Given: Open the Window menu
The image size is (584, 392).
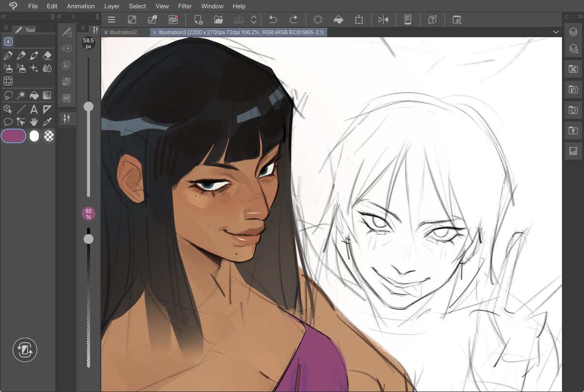Looking at the screenshot, I should tap(212, 6).
